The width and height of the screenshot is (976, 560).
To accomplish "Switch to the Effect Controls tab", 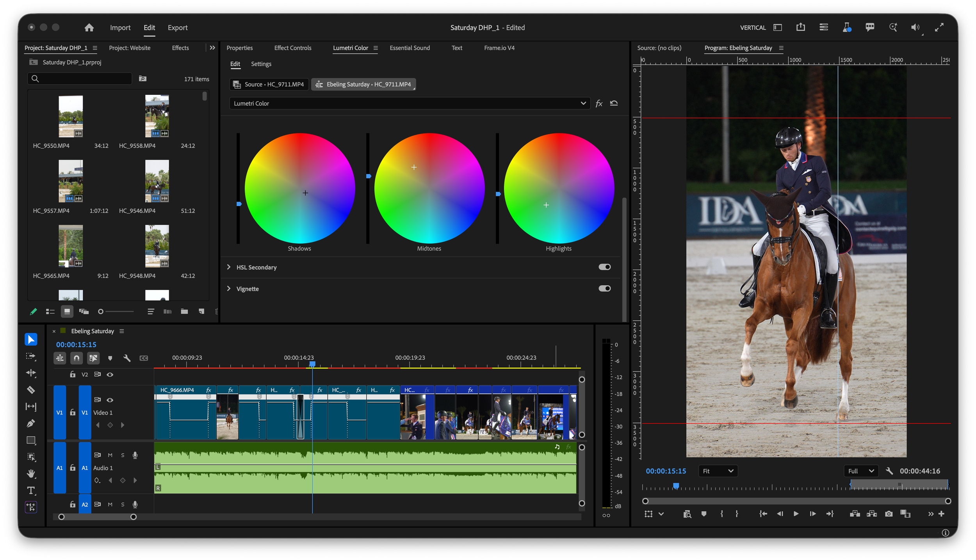I will click(x=292, y=48).
